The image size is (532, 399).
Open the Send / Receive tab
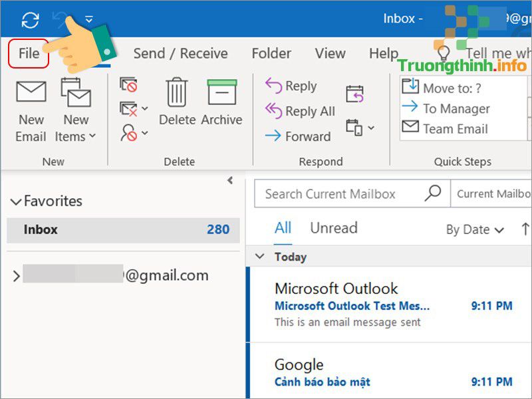(x=180, y=54)
